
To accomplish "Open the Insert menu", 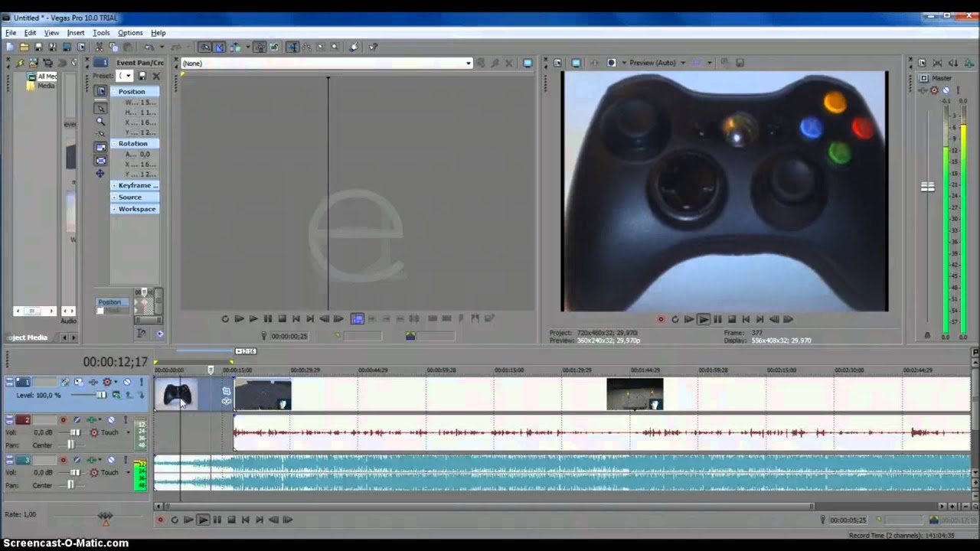I will (76, 33).
